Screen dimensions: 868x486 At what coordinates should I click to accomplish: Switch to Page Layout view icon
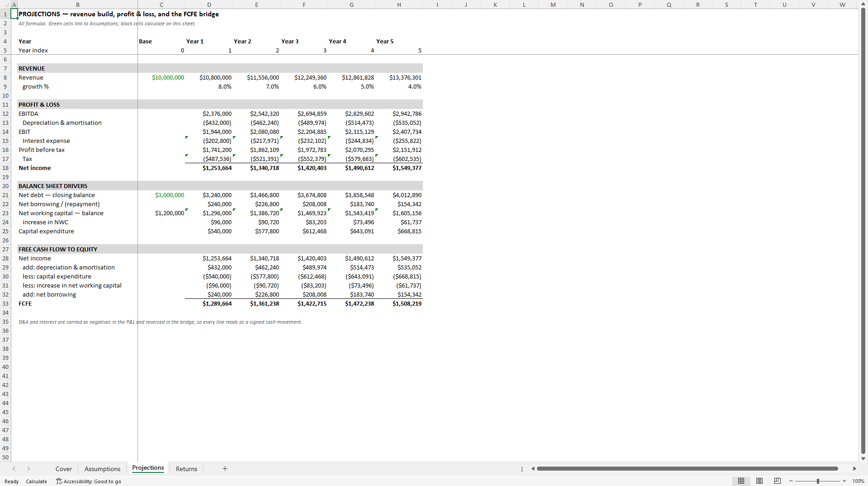[x=759, y=481]
